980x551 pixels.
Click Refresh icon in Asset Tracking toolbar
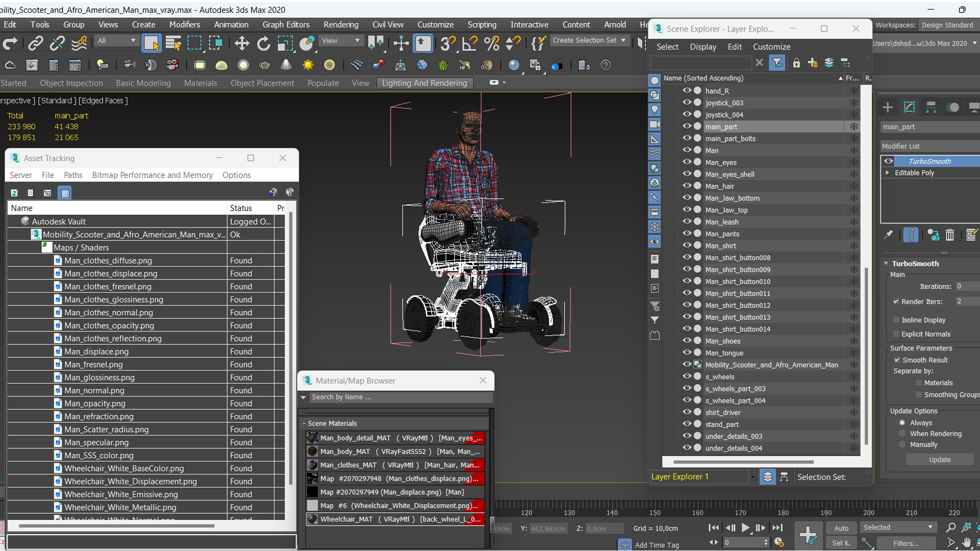point(14,193)
